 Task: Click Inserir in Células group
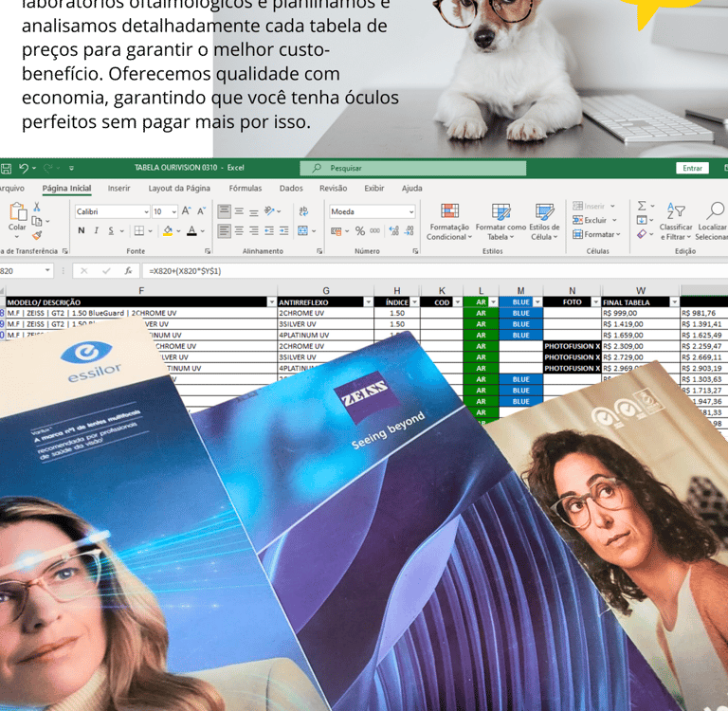(x=593, y=206)
